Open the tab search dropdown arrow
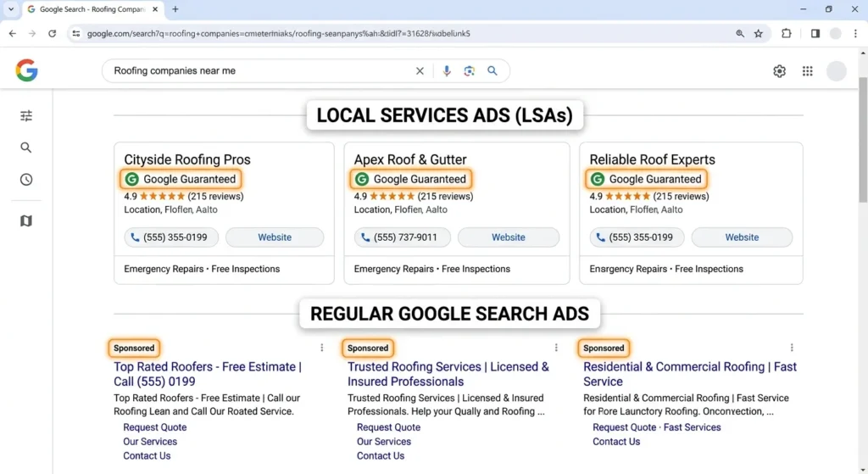Viewport: 868px width, 474px height. pyautogui.click(x=10, y=8)
